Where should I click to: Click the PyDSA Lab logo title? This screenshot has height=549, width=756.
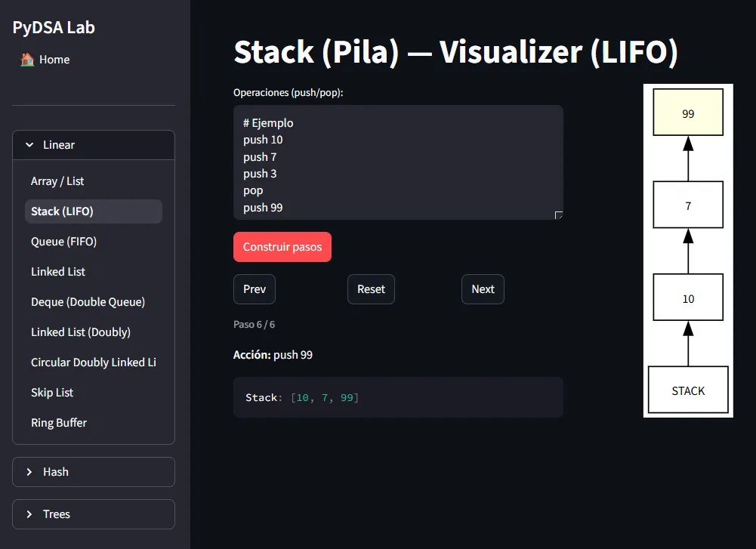[x=53, y=27]
